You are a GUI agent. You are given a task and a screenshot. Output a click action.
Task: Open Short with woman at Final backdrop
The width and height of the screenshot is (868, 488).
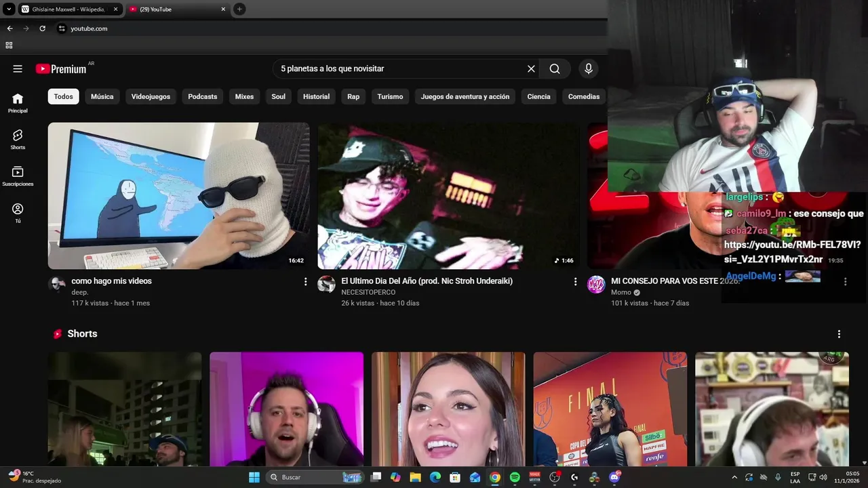click(x=610, y=409)
